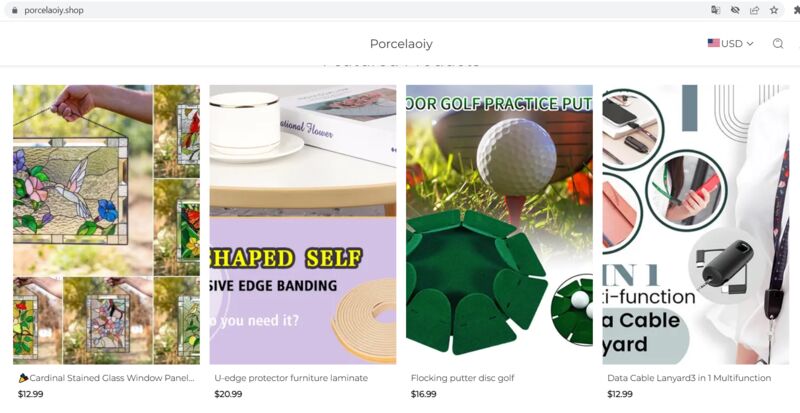Click the Porcelaoiy store logo title

click(401, 44)
